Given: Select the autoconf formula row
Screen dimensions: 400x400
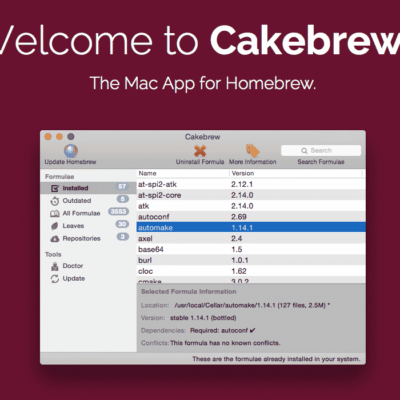Looking at the screenshot, I should pos(251,217).
